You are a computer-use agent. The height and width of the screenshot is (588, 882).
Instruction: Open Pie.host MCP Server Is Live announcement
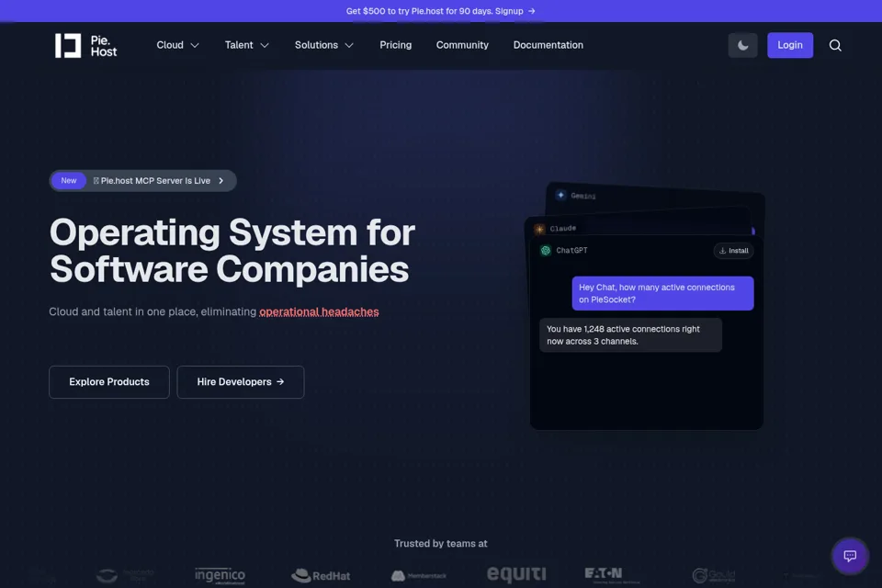pos(143,181)
